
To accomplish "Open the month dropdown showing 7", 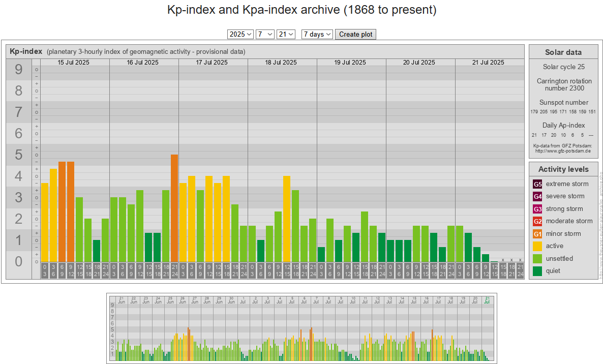I will point(265,34).
